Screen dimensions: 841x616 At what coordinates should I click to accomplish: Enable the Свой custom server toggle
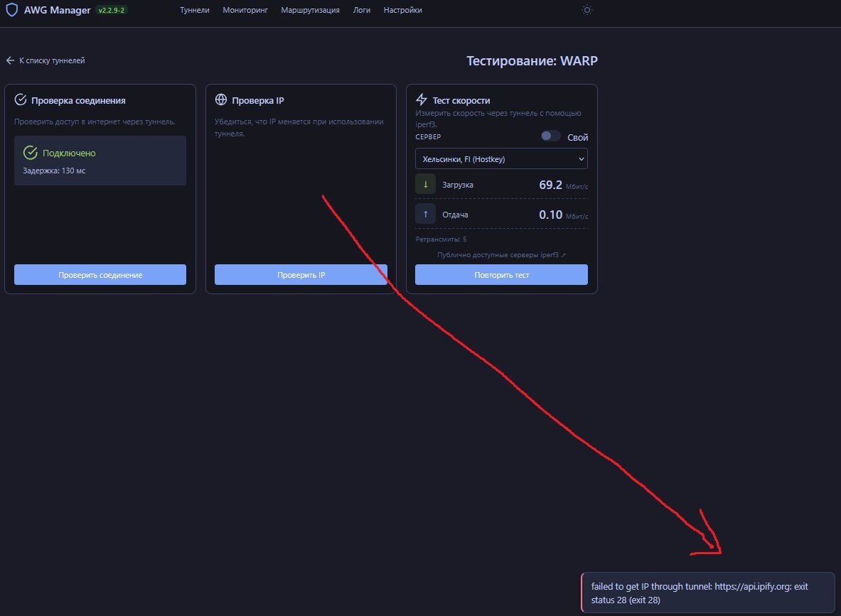click(x=550, y=136)
